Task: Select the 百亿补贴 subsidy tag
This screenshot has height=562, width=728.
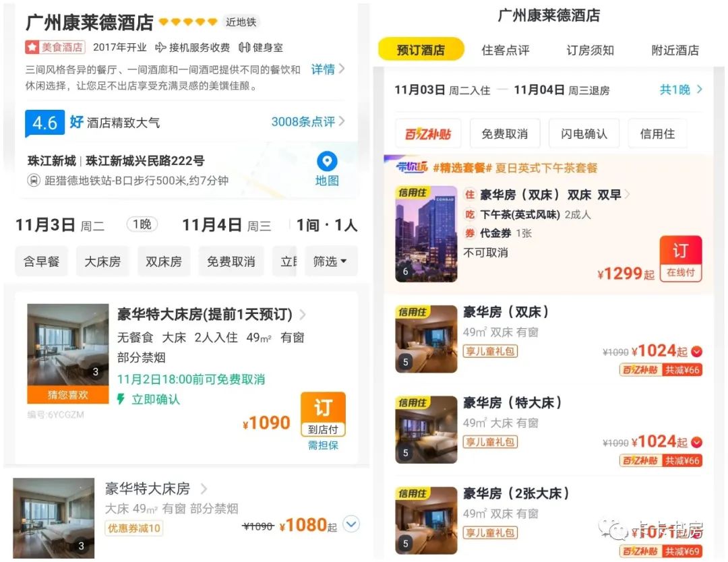Action: [x=428, y=134]
